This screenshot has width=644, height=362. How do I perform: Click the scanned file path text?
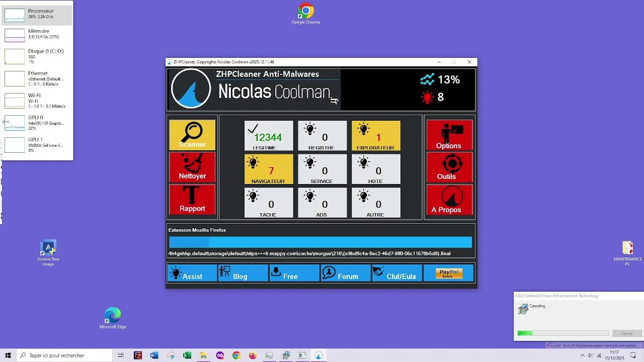pos(309,253)
